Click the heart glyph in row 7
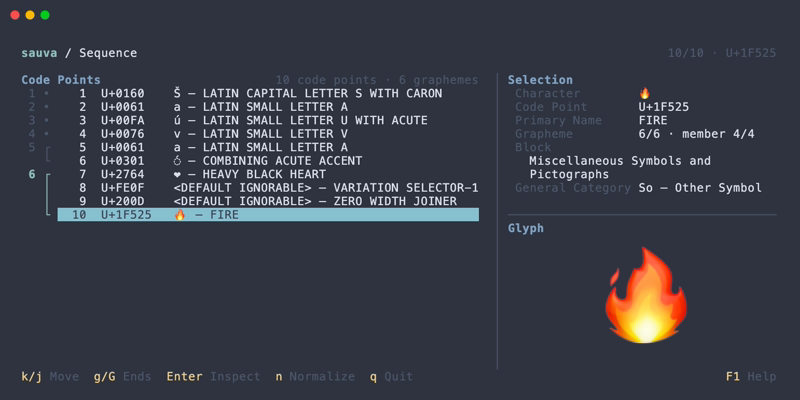Image resolution: width=800 pixels, height=400 pixels. 177,174
